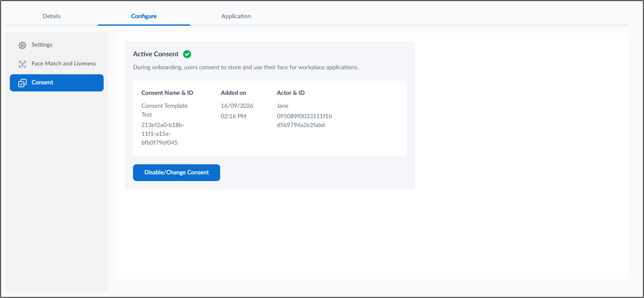Select Consent in the sidebar
644x298 pixels.
(57, 83)
